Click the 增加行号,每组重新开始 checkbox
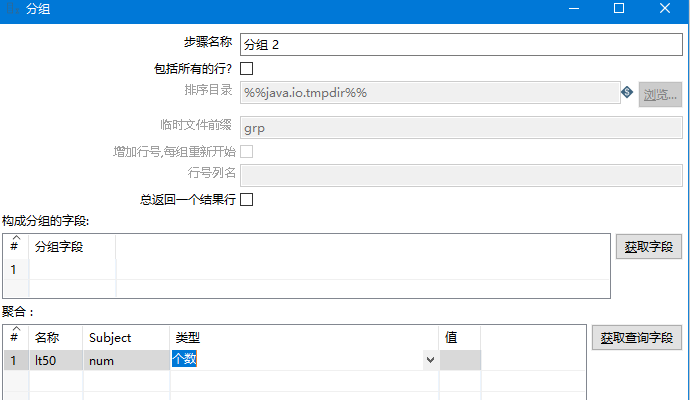The image size is (690, 400). [246, 151]
